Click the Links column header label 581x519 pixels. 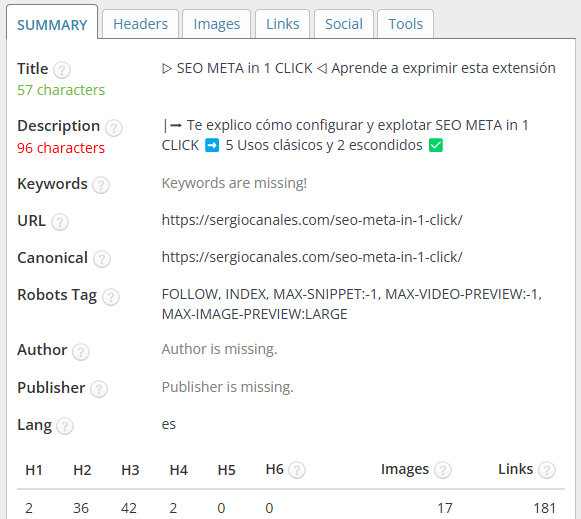coord(515,469)
